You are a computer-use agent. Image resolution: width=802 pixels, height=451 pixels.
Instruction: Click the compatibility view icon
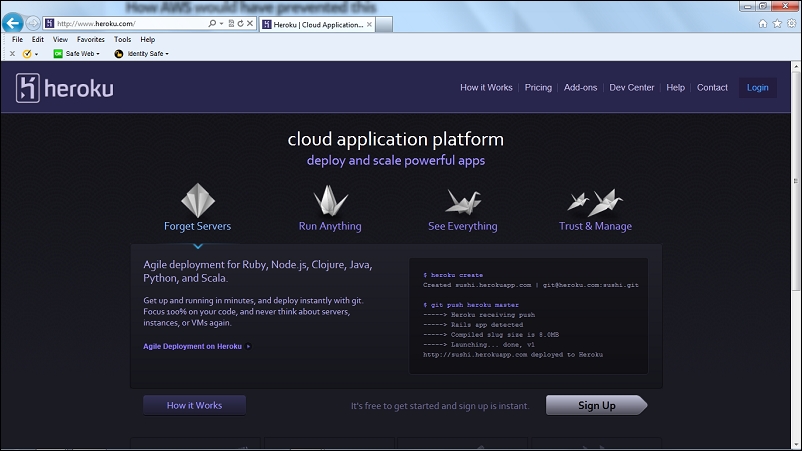tap(231, 24)
